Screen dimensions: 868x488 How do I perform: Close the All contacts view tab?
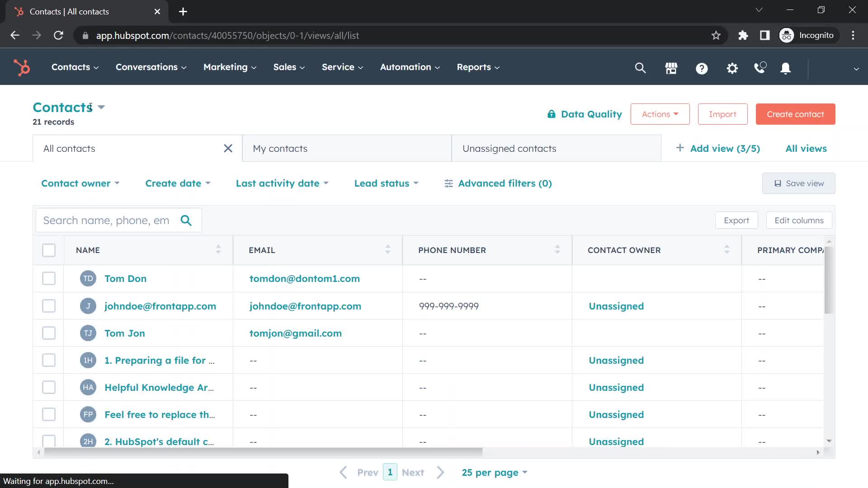228,148
